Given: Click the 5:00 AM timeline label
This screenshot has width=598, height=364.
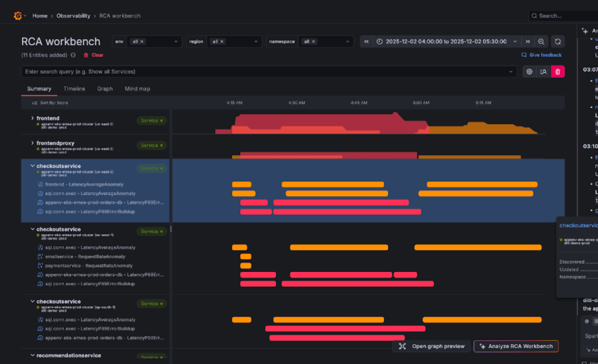Looking at the screenshot, I should 421,103.
